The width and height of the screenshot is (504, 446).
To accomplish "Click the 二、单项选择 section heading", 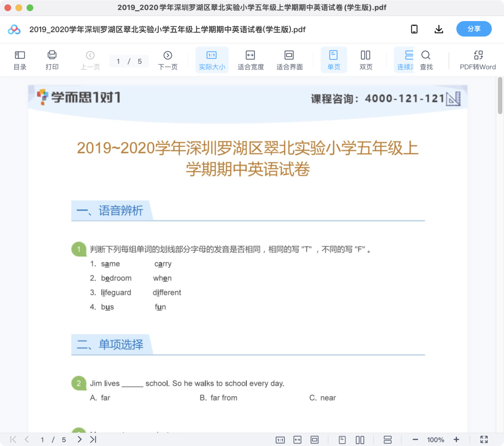I will [x=110, y=345].
